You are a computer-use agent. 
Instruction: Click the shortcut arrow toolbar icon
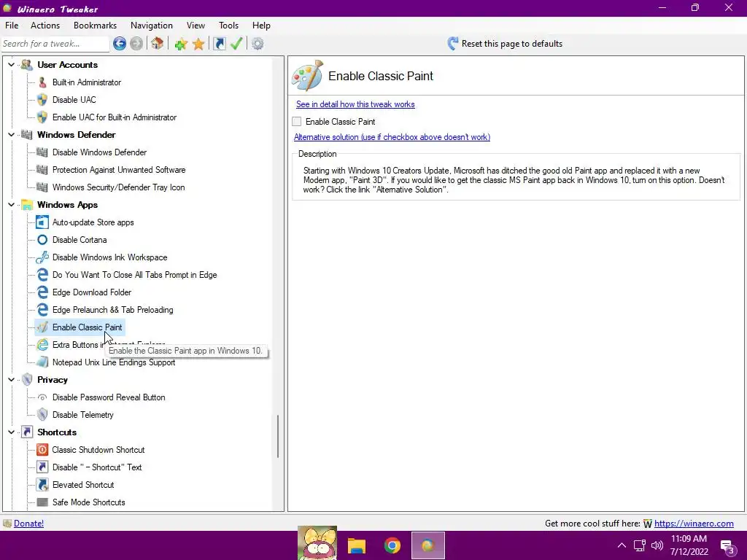click(x=219, y=44)
